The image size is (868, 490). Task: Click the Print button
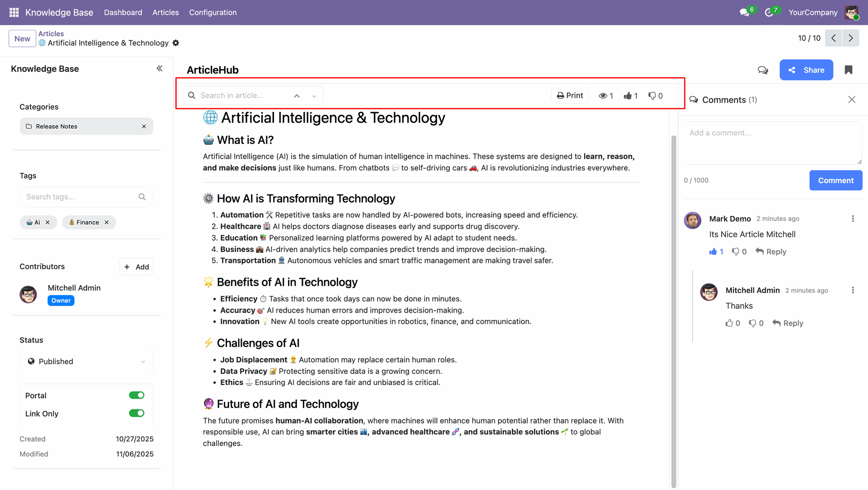570,95
